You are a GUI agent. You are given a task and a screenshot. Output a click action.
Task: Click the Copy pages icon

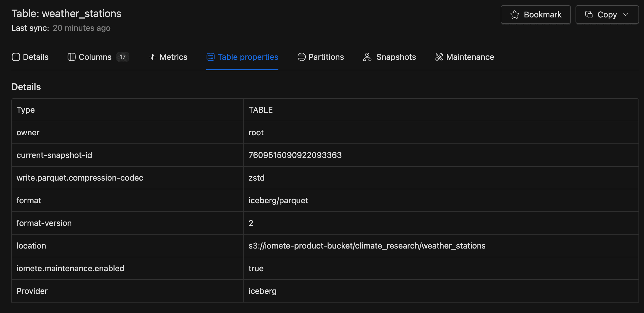point(589,15)
